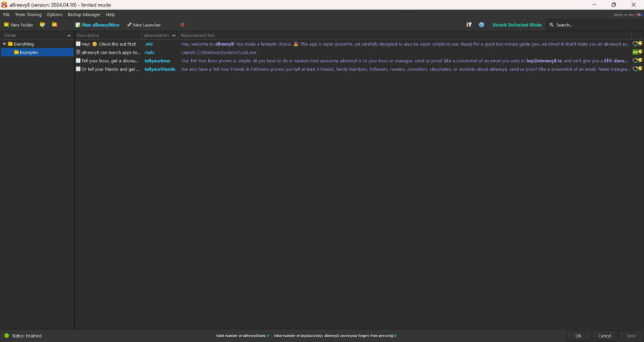Click the lightning bolt icon in tellyourfriends row

[x=640, y=69]
